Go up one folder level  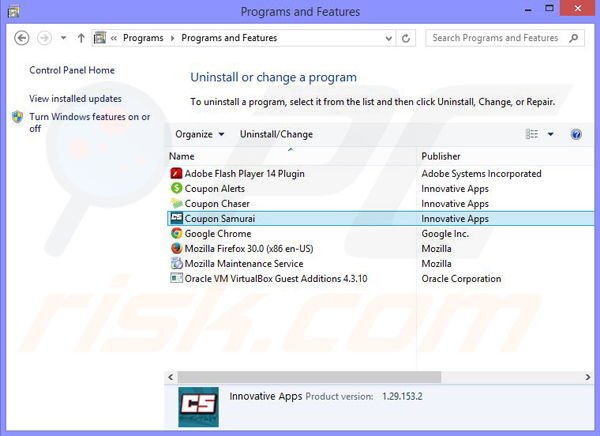click(81, 38)
